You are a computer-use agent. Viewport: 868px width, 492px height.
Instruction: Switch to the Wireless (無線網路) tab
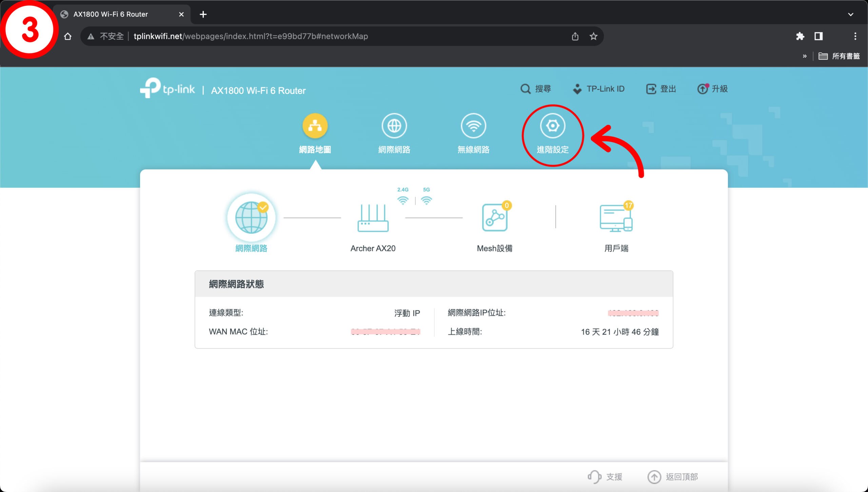click(473, 134)
